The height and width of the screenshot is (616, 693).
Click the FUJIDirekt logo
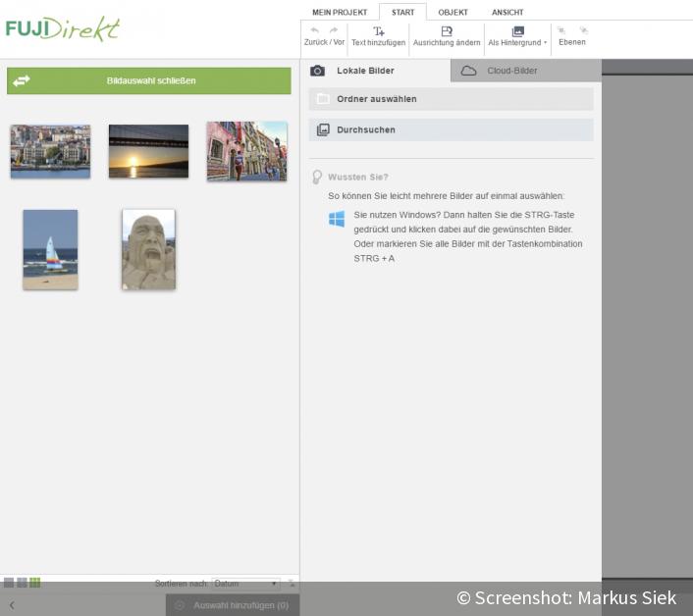pyautogui.click(x=62, y=28)
